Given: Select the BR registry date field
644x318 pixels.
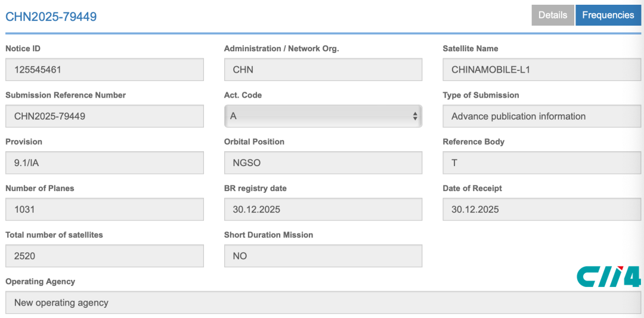Looking at the screenshot, I should pyautogui.click(x=323, y=209).
